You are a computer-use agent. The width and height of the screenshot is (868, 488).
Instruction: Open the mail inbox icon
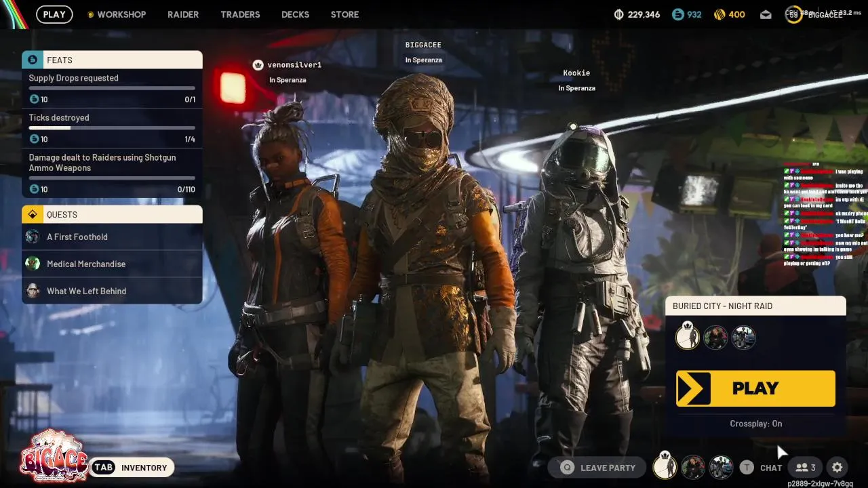point(766,14)
